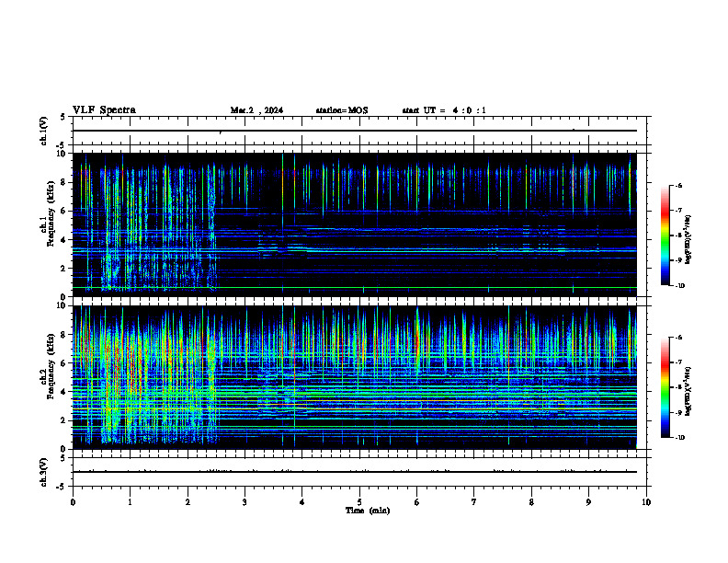Click time axis tick label "2"
This screenshot has width=728, height=563.
click(x=188, y=502)
